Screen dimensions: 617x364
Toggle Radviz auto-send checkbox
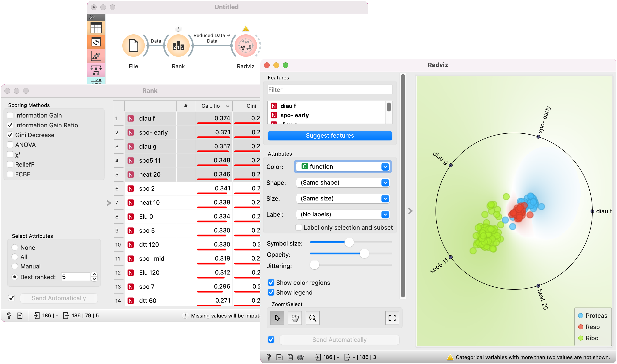tap(271, 339)
